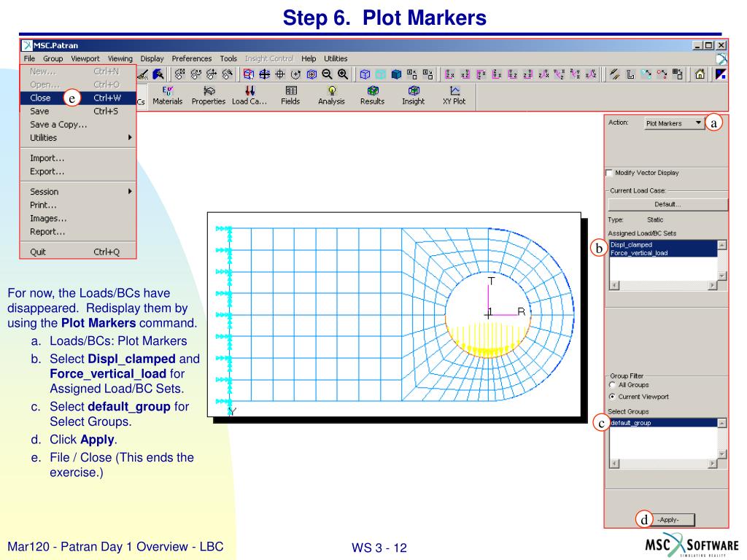Open the Load Cases application
The width and height of the screenshot is (747, 560).
(x=249, y=96)
